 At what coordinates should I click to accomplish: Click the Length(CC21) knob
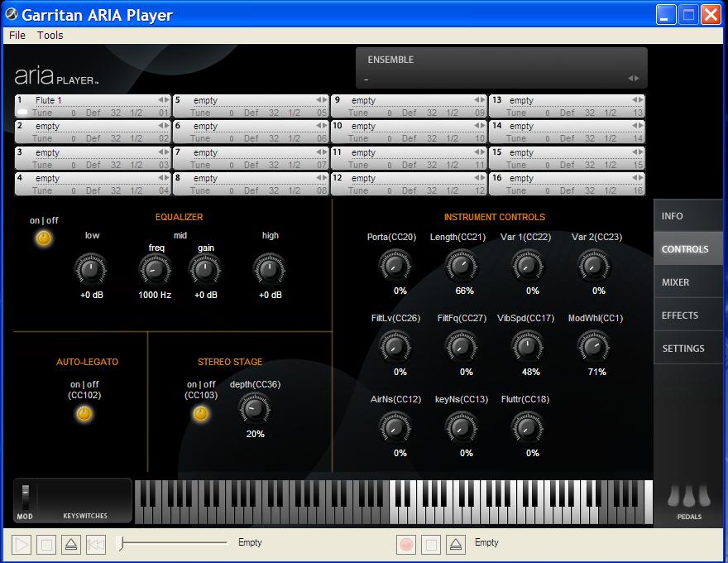tap(462, 266)
